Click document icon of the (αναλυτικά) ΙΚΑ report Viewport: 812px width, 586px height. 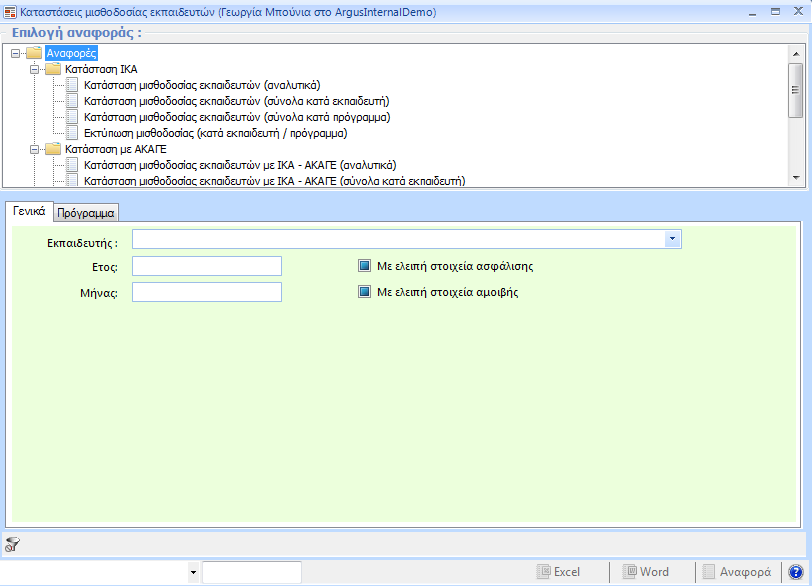[72, 85]
